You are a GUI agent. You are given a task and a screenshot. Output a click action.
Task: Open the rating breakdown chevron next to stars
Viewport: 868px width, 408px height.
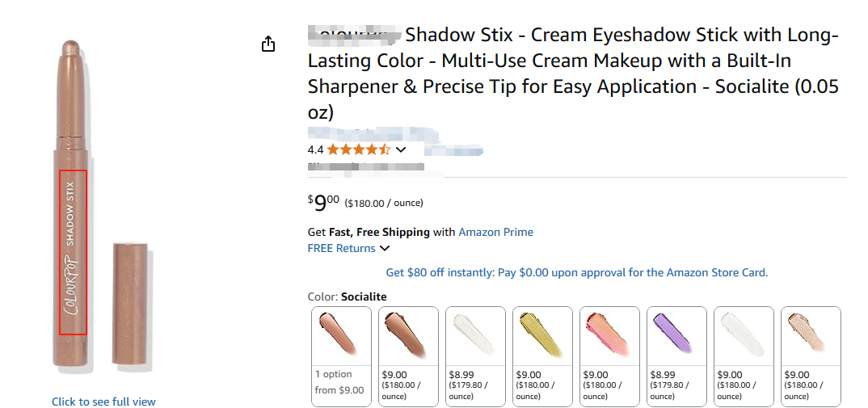[400, 149]
